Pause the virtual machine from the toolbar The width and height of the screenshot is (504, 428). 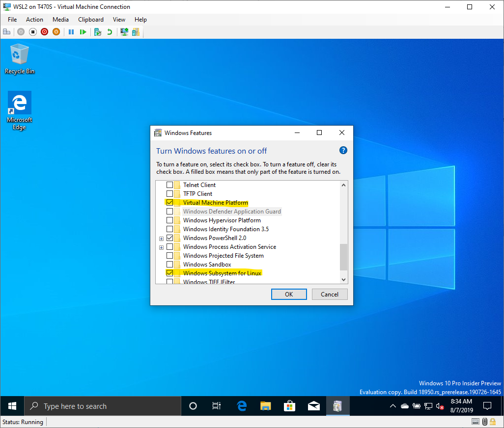(71, 32)
